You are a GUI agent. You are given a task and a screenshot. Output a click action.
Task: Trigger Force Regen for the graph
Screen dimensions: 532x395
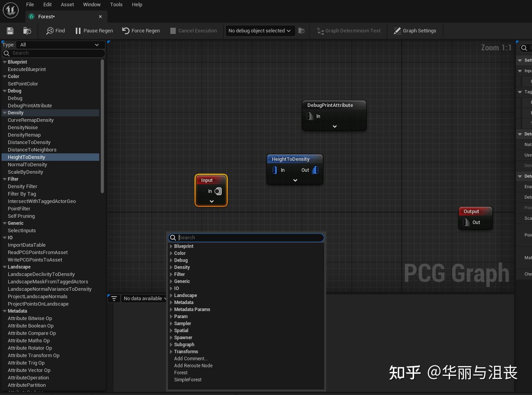pyautogui.click(x=141, y=31)
